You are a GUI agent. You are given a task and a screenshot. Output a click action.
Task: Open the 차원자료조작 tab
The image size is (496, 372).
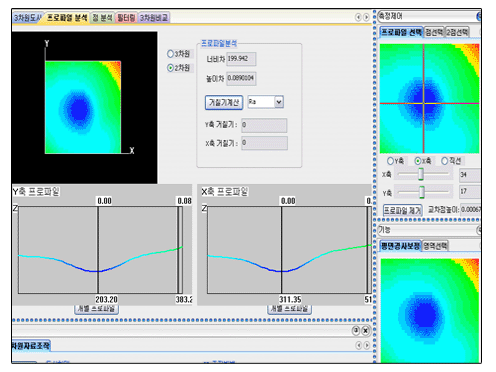point(31,345)
